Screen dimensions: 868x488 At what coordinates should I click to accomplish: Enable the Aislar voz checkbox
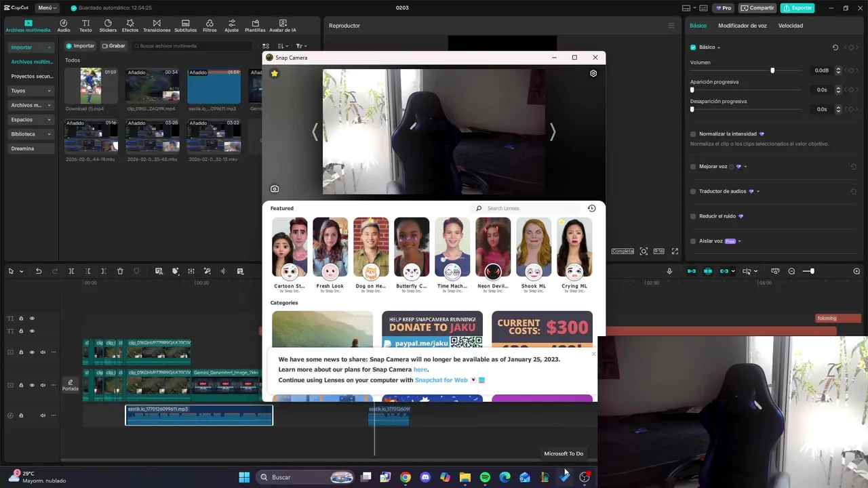click(693, 241)
